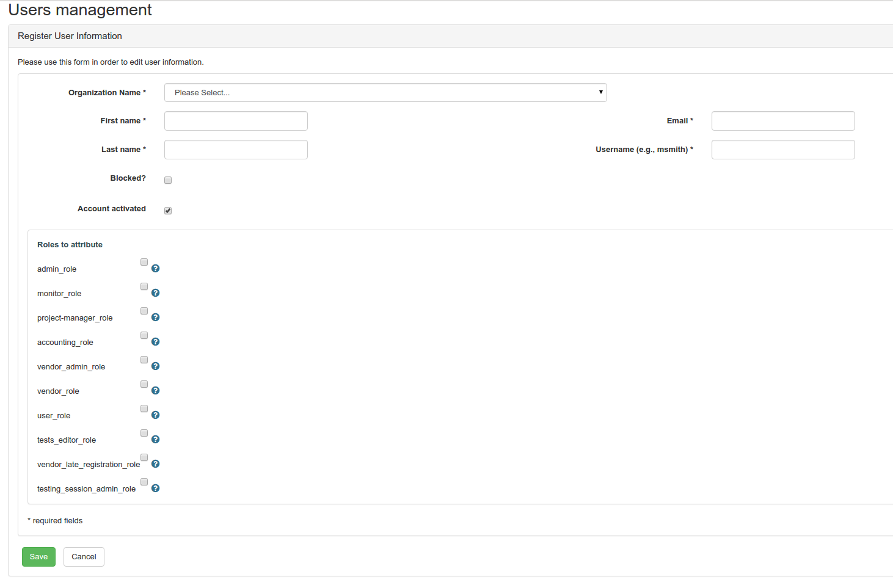
Task: Click the Cancel button
Action: click(84, 557)
